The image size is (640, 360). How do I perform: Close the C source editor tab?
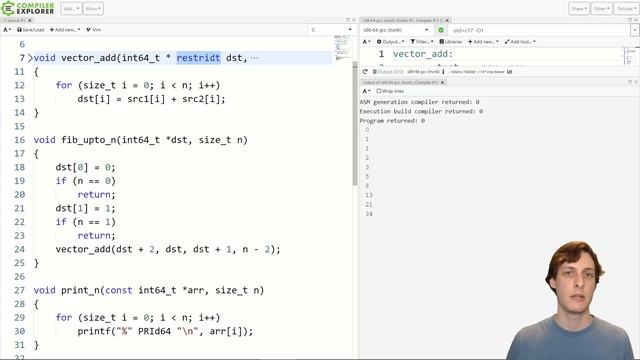click(30, 20)
